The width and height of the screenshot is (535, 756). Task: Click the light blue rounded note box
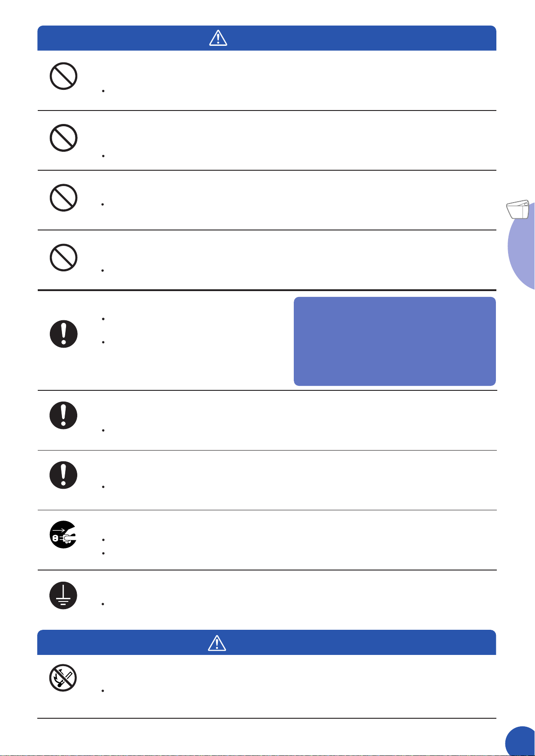(395, 341)
